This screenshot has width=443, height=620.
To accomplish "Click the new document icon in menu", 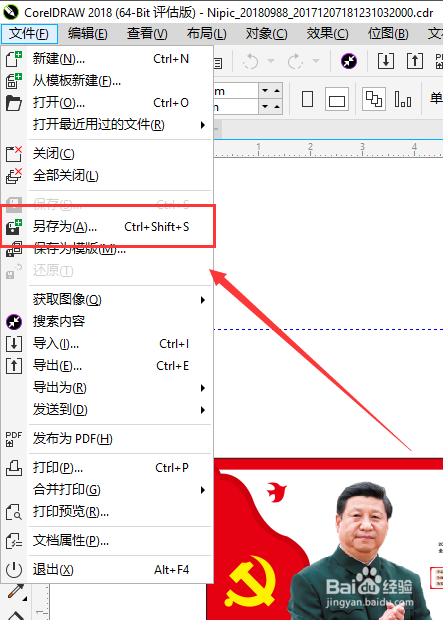I will [x=14, y=59].
